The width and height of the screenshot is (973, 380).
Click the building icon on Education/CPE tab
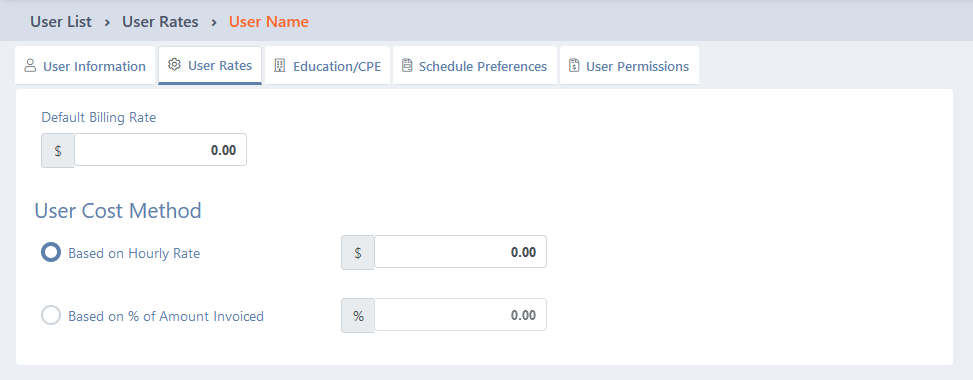pyautogui.click(x=279, y=66)
